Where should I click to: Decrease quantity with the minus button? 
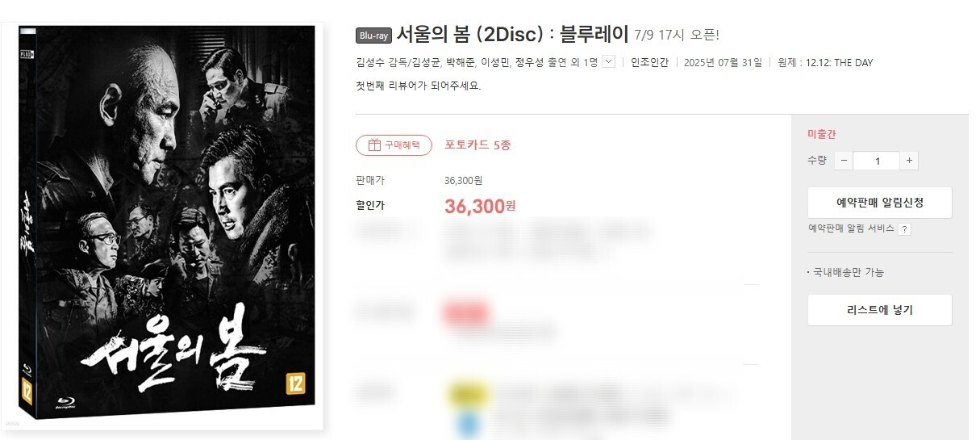(x=844, y=161)
